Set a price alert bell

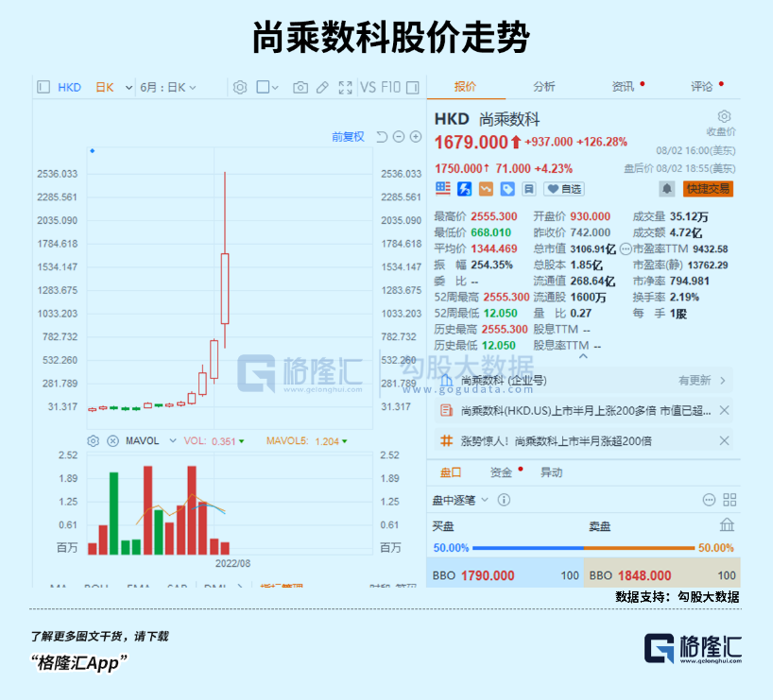point(666,188)
